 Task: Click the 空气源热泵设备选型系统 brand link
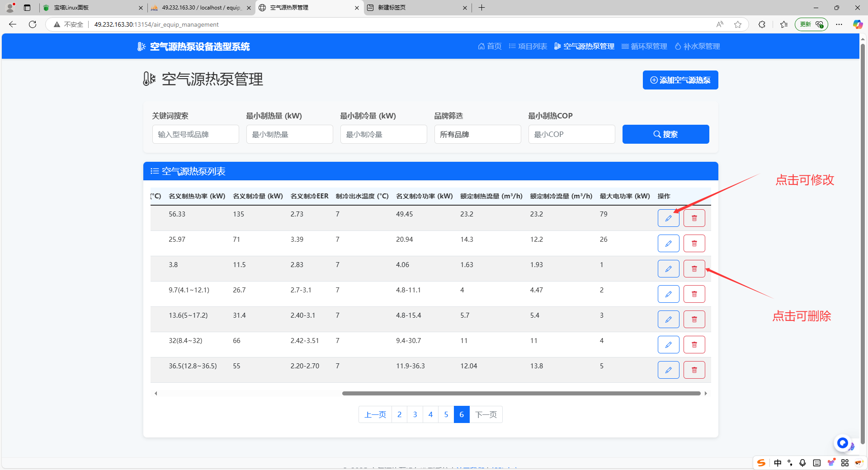point(193,47)
